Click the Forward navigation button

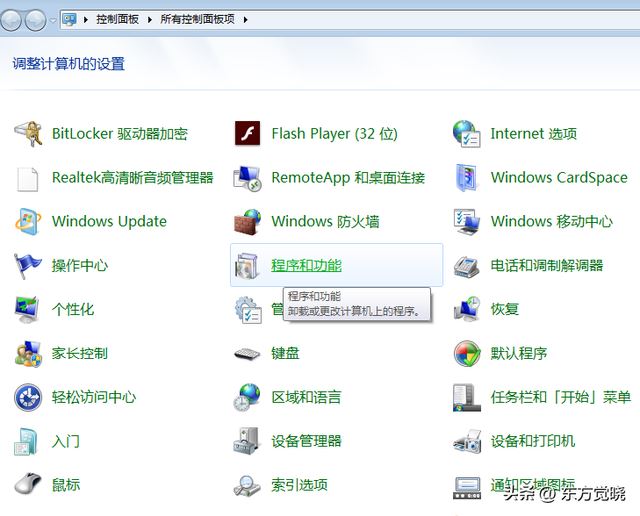click(35, 19)
